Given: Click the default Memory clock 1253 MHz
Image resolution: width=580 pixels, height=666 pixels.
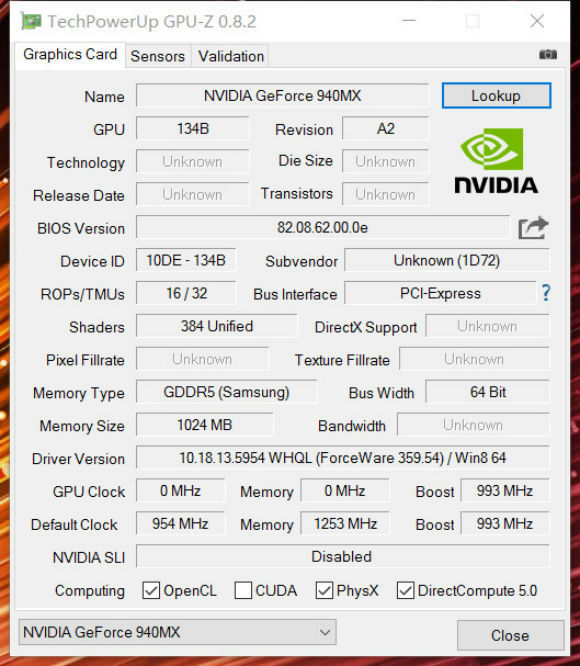Looking at the screenshot, I should pyautogui.click(x=345, y=524).
